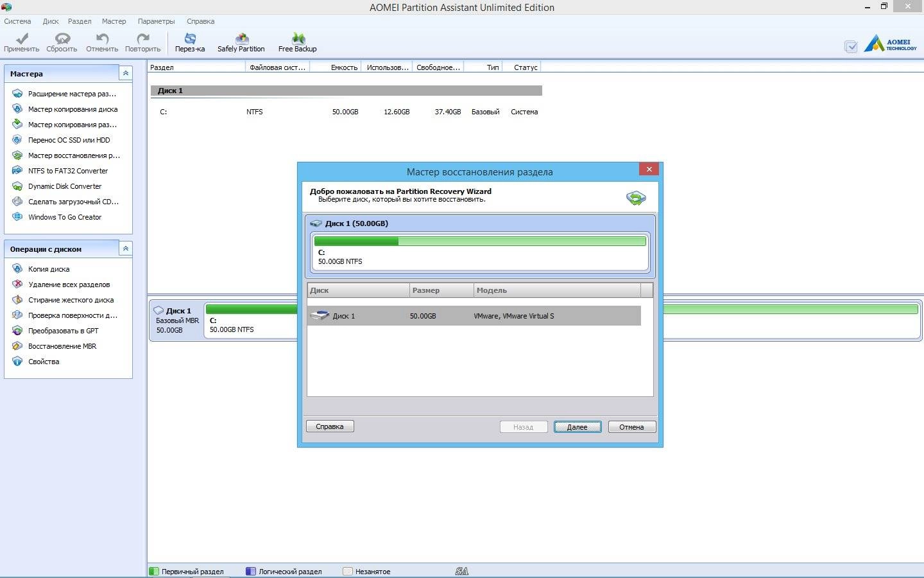Open Мастер копирования раздела wizard
Screen dimensions: 924x578
click(x=65, y=125)
